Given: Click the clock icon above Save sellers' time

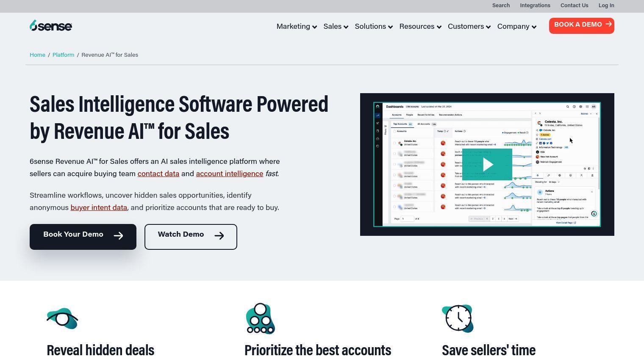Looking at the screenshot, I should pyautogui.click(x=458, y=318).
